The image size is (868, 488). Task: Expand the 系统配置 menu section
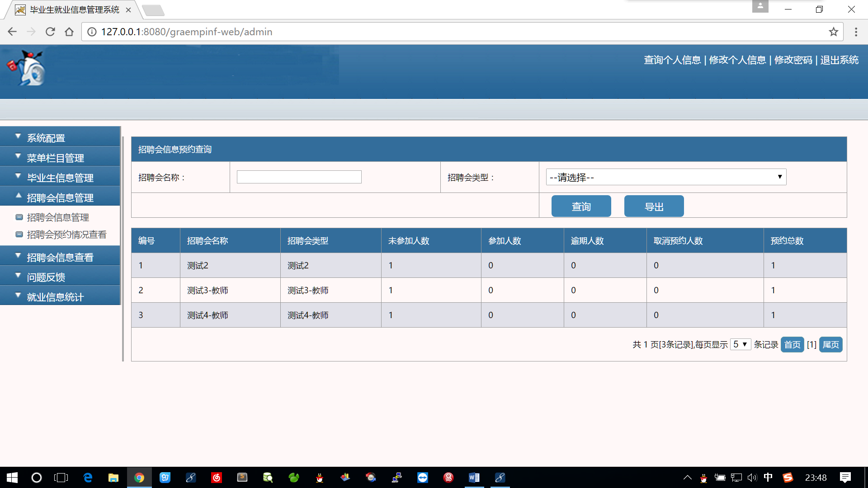coord(46,138)
